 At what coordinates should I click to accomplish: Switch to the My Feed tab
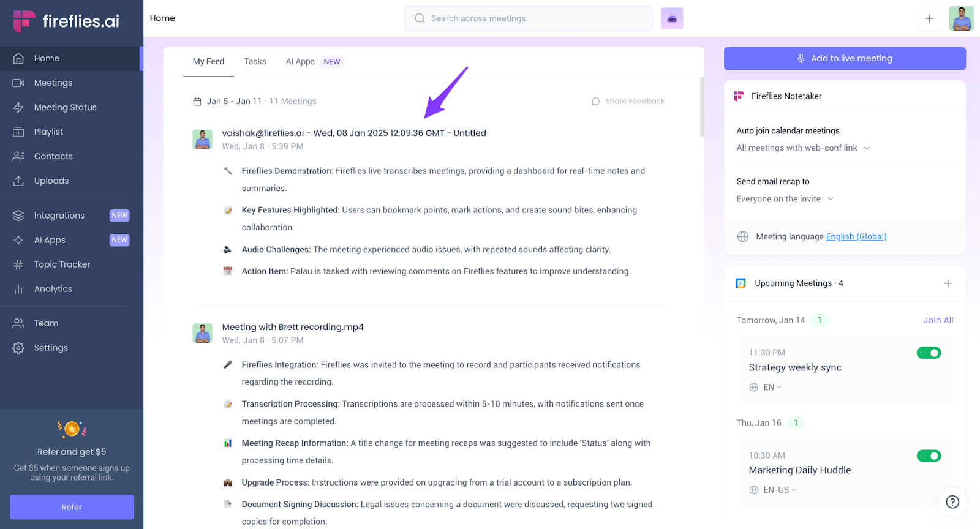pos(208,61)
